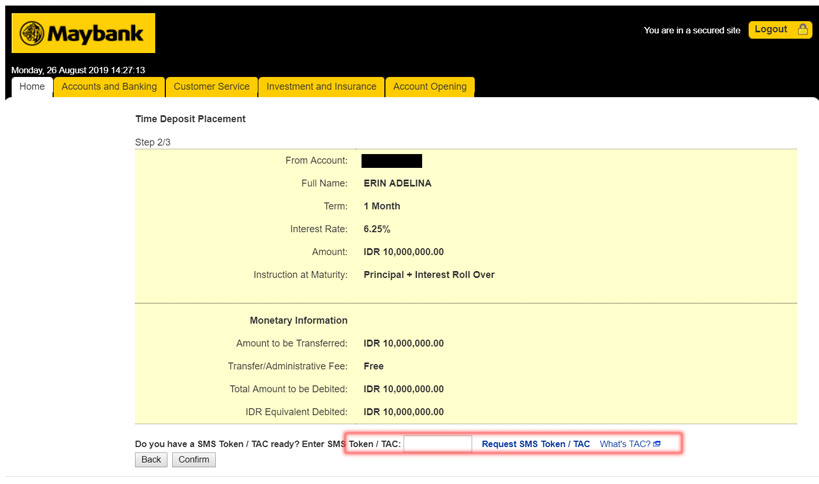Click the Back button
This screenshot has height=484, width=819.
151,459
